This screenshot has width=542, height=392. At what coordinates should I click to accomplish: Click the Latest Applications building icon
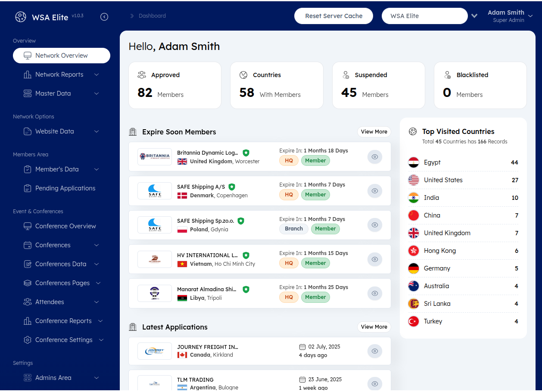point(133,327)
